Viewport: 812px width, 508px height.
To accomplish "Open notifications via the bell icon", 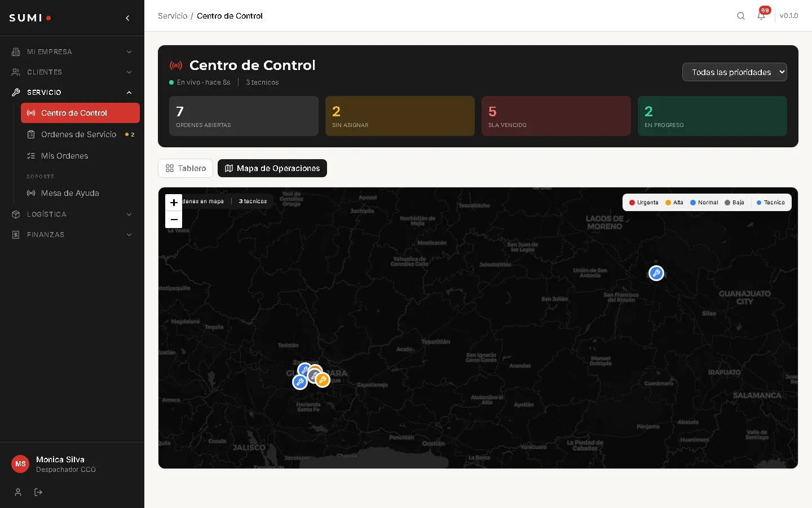I will click(761, 16).
